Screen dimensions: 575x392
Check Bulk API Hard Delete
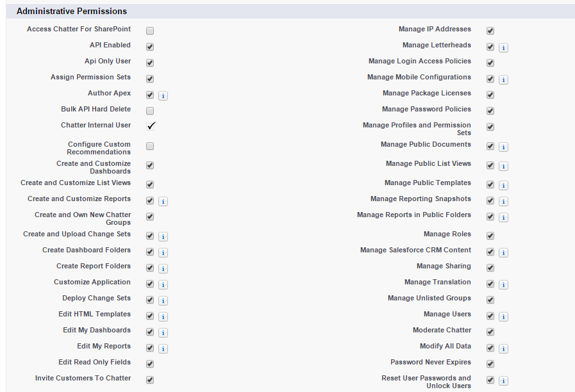point(150,111)
